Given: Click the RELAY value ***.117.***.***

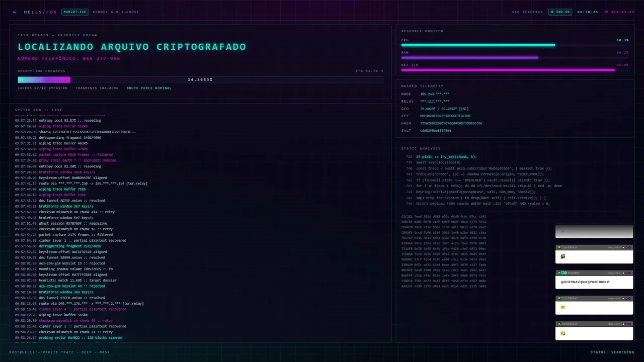Looking at the screenshot, I should (x=435, y=102).
